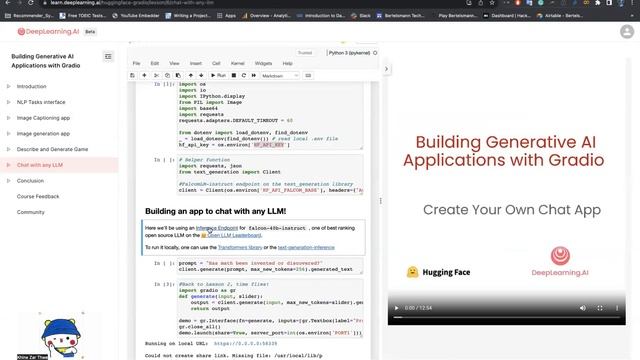The height and width of the screenshot is (360, 640).
Task: Open the notebook Help menu
Action: coord(287,63)
